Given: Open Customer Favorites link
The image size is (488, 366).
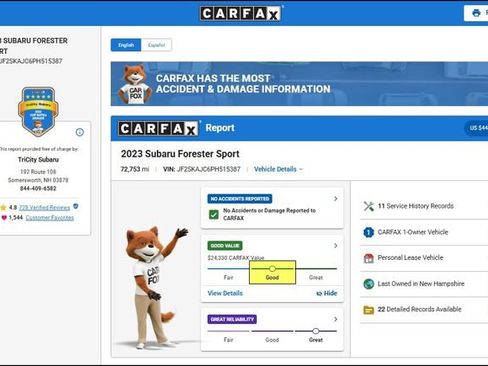Looking at the screenshot, I should [x=50, y=218].
